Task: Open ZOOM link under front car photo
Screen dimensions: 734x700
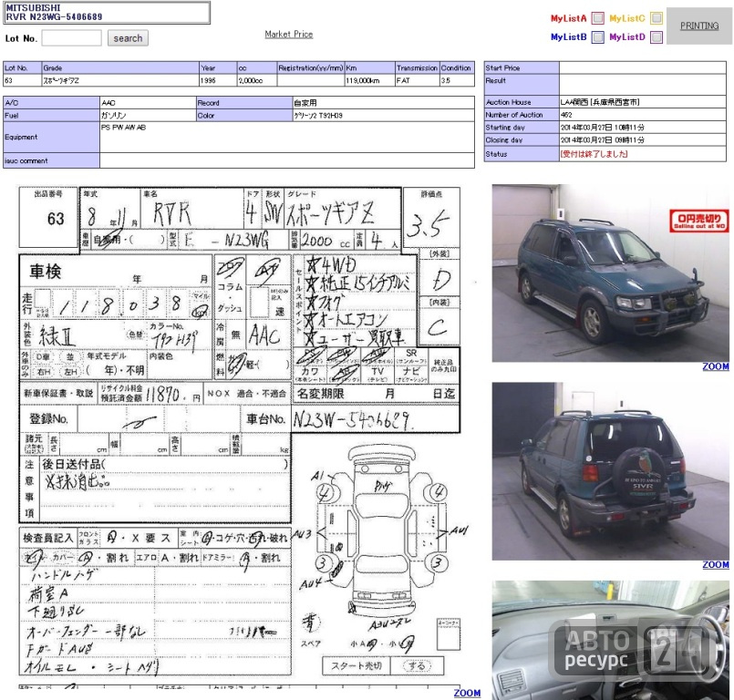Action: 715,366
